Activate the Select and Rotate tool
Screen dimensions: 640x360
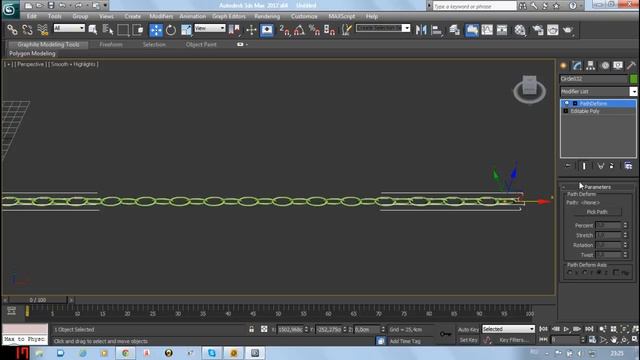171,30
